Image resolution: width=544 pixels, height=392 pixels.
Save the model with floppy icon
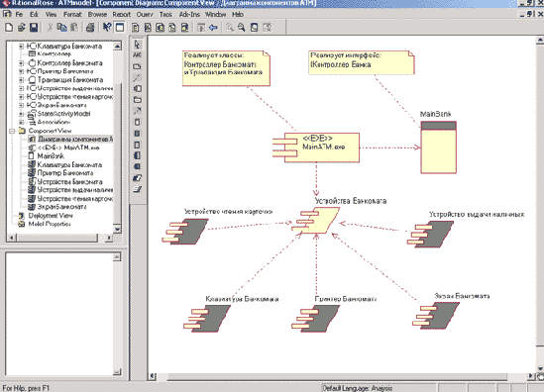(x=34, y=28)
